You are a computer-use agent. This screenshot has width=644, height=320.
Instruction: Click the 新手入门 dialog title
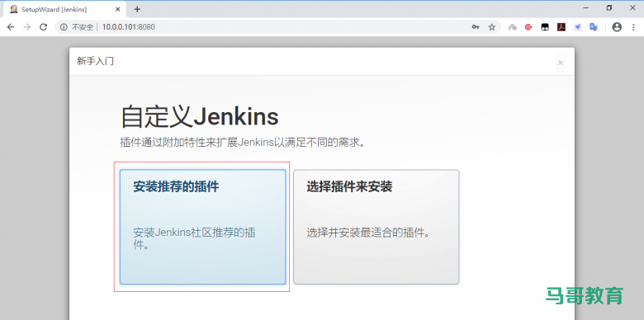point(95,62)
